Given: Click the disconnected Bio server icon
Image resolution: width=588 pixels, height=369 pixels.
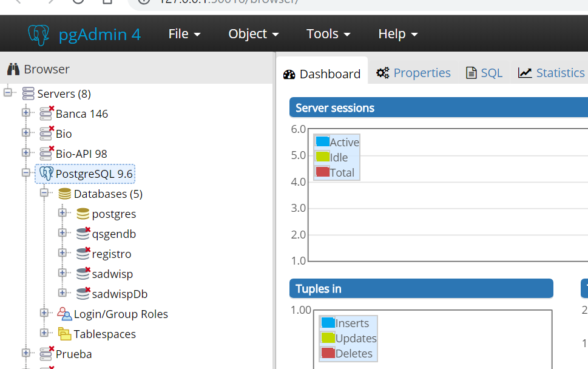Looking at the screenshot, I should click(x=47, y=133).
